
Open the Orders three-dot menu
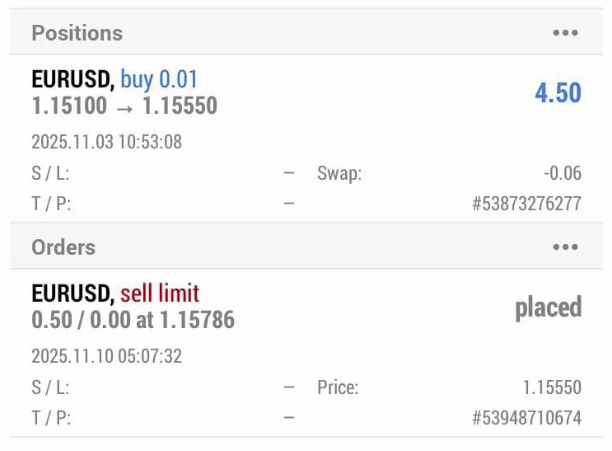[x=565, y=247]
